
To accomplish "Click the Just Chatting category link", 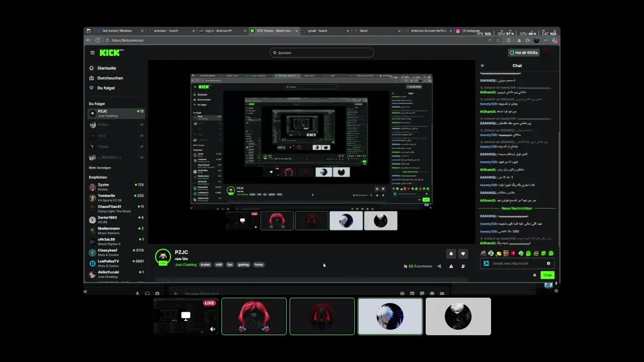I will (x=186, y=264).
